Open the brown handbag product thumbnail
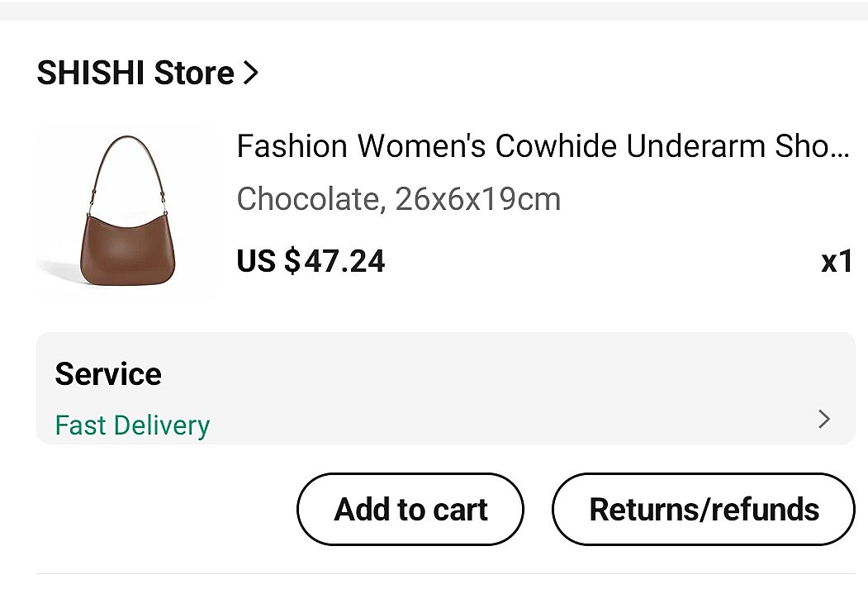868x608 pixels. (x=126, y=213)
